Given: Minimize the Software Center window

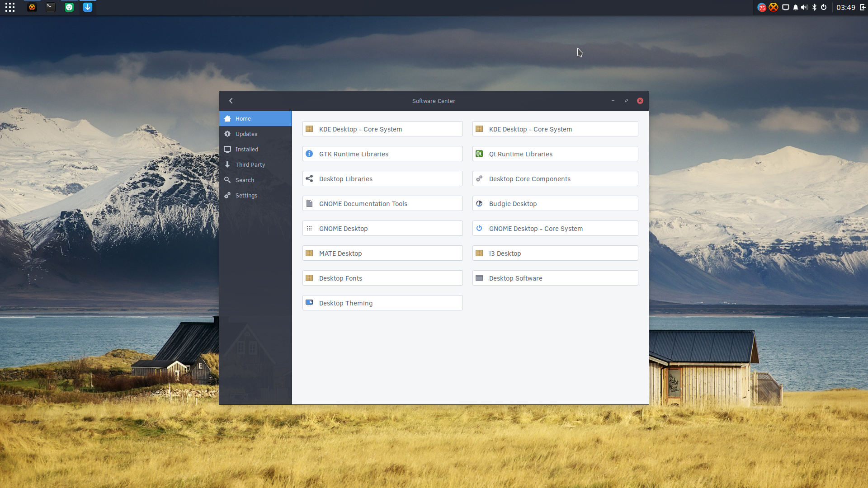Looking at the screenshot, I should 613,101.
